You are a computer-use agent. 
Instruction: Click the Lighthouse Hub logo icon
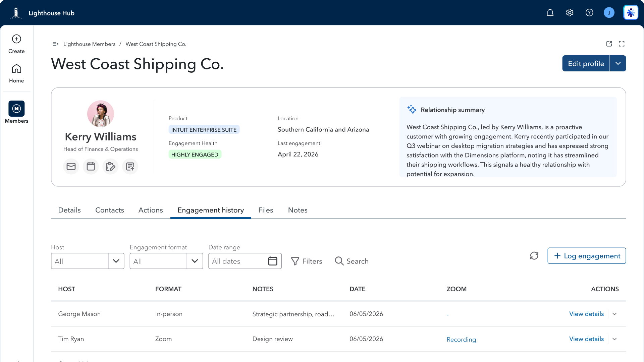(16, 13)
